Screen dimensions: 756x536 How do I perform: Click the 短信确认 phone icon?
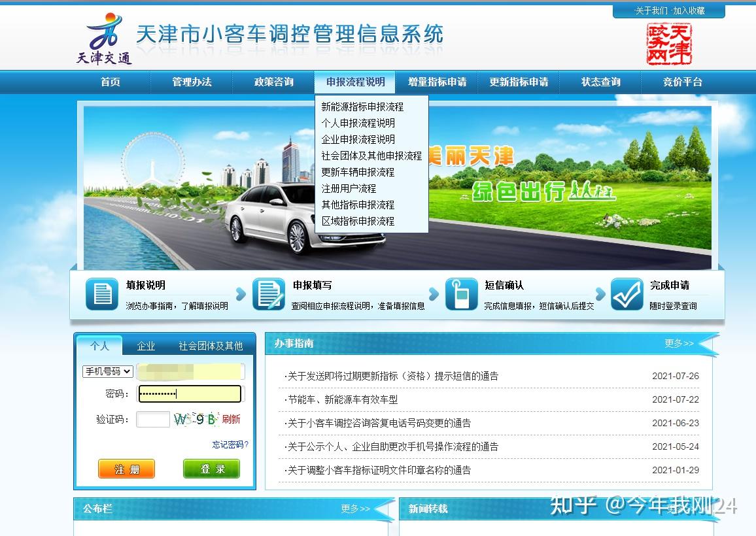click(462, 294)
